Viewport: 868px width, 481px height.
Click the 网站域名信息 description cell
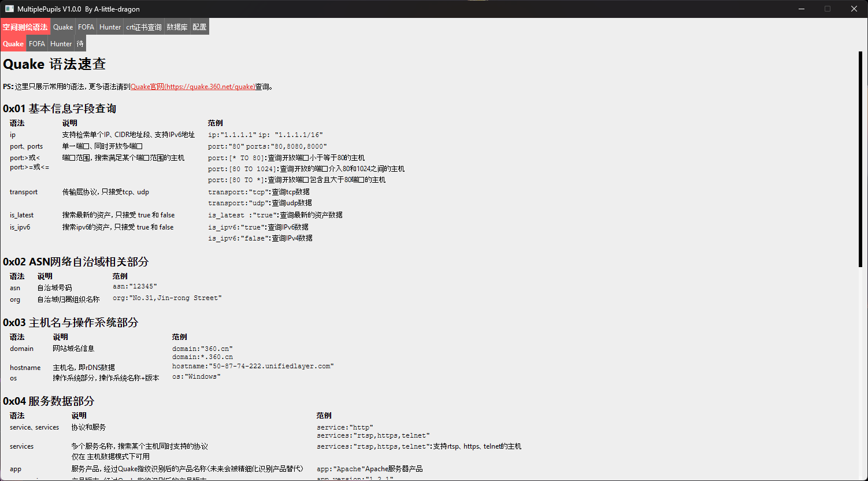click(x=73, y=349)
